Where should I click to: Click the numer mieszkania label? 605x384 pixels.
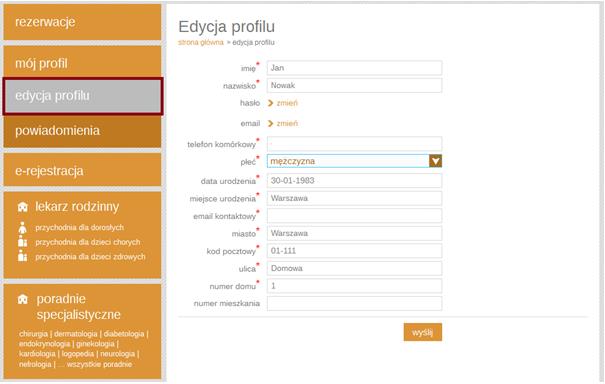[x=227, y=304]
